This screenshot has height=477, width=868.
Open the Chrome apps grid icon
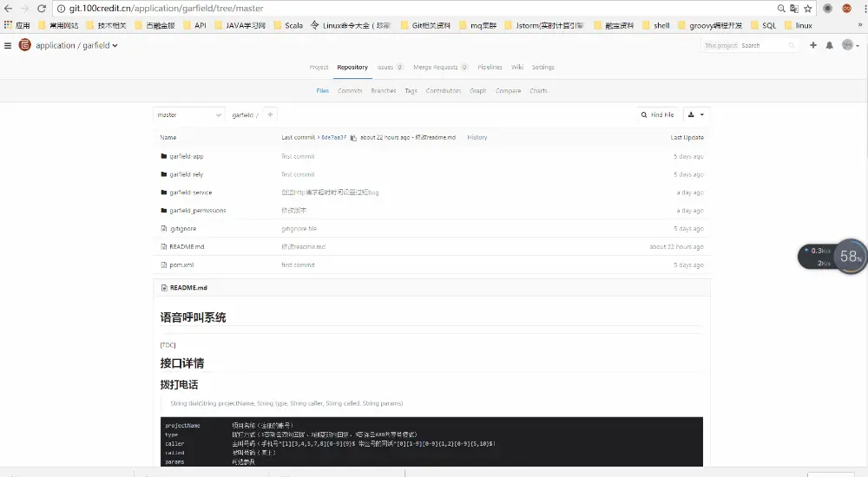coord(8,25)
